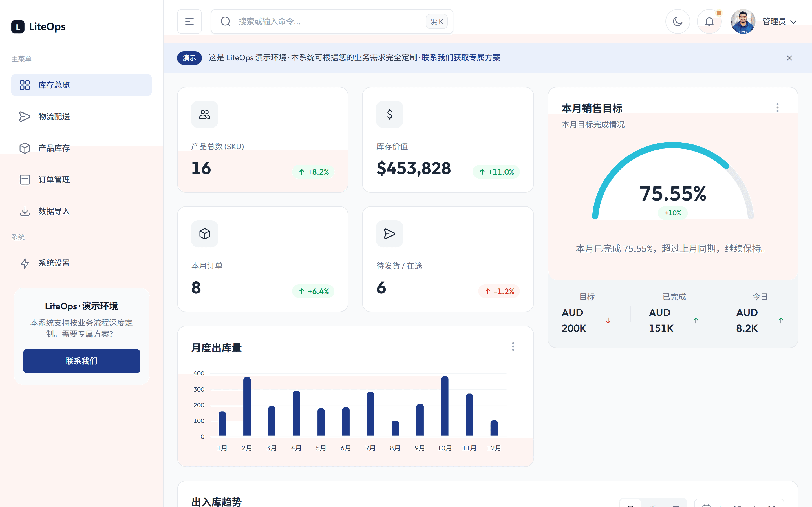Open the 管理员 account dropdown
812x507 pixels.
click(779, 21)
